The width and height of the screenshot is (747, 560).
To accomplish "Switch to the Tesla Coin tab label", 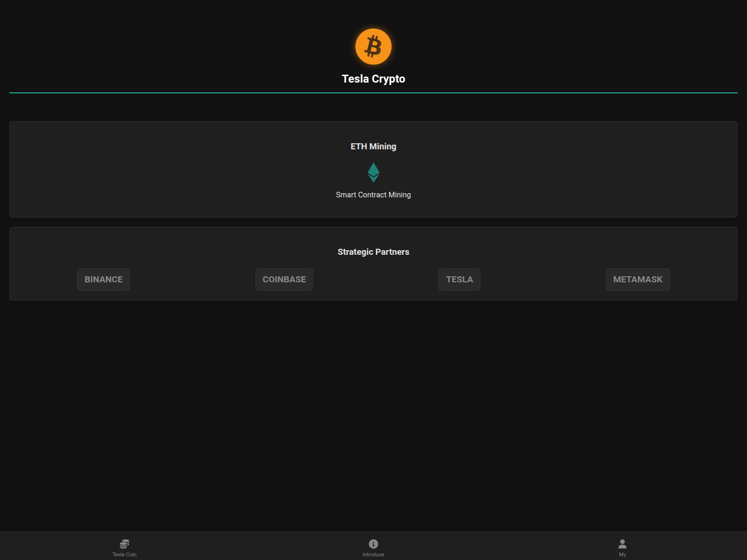I will 125,554.
